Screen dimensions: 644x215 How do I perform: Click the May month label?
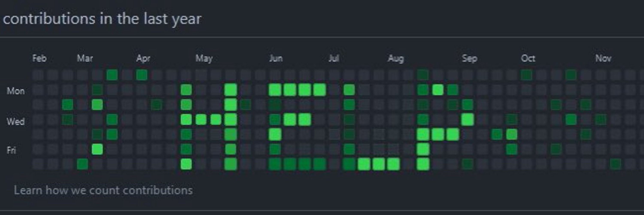(x=204, y=58)
